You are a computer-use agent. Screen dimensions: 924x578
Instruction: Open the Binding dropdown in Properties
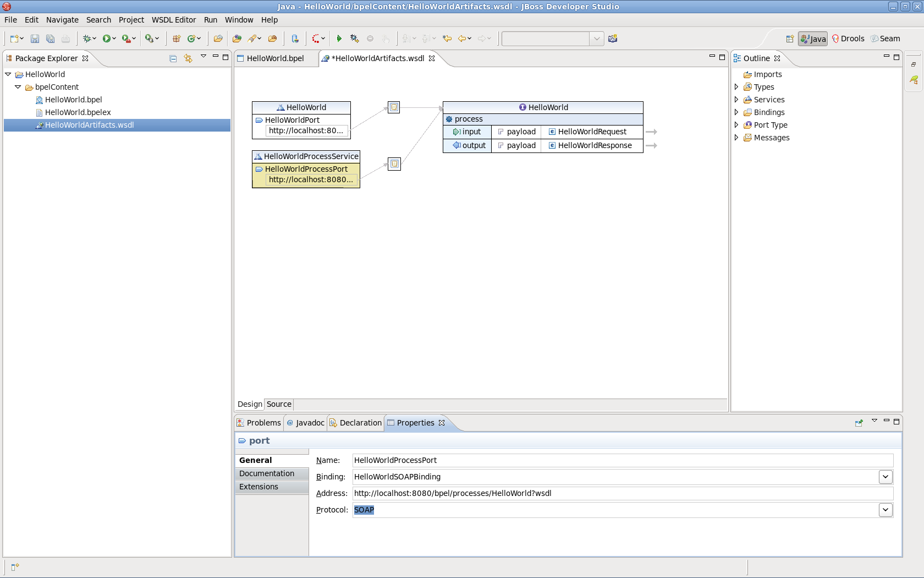pyautogui.click(x=886, y=477)
